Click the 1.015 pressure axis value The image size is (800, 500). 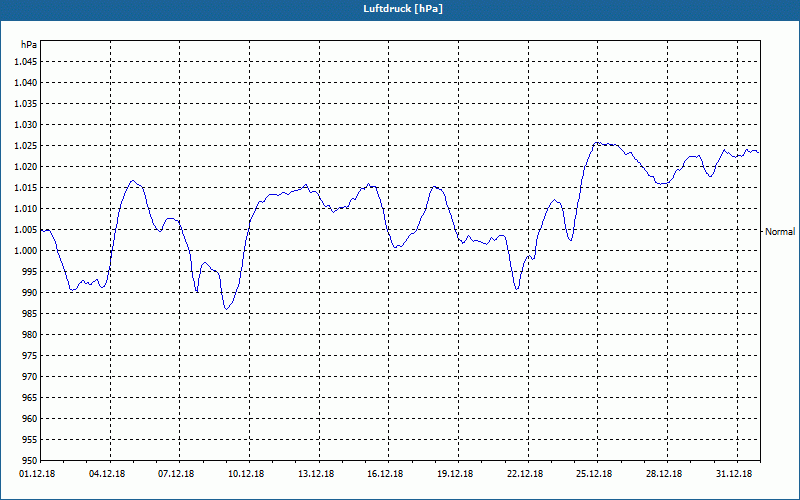[27, 188]
